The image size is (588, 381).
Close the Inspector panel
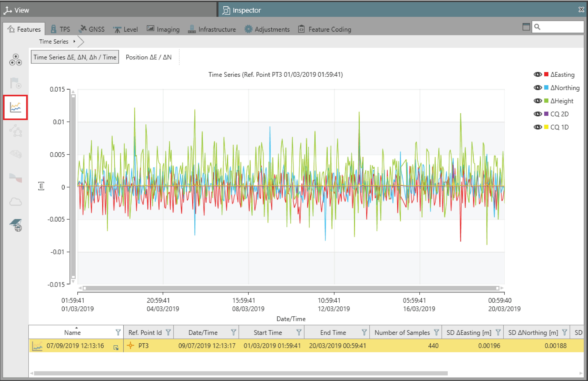[581, 10]
